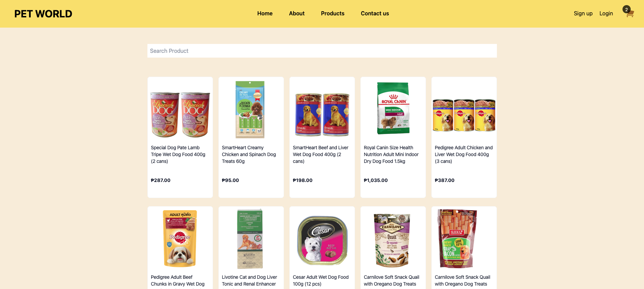
Task: Go to the Home menu item
Action: click(x=265, y=13)
